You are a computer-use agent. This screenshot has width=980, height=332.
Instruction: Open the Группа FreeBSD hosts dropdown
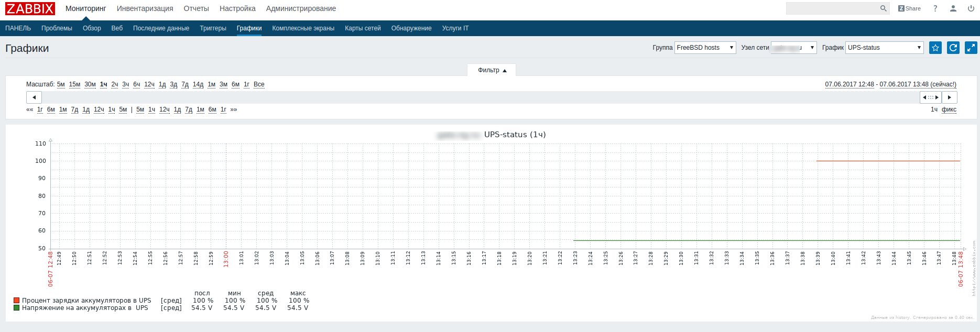[x=705, y=48]
